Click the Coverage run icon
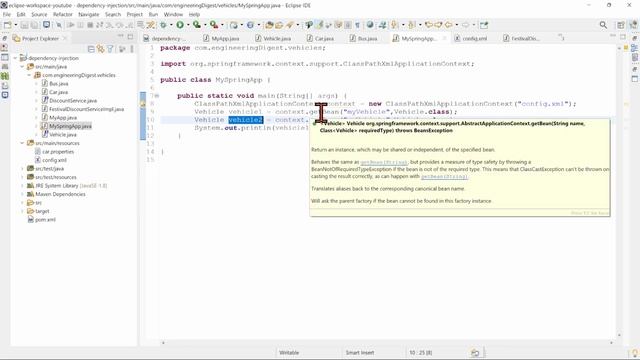 pos(197,25)
